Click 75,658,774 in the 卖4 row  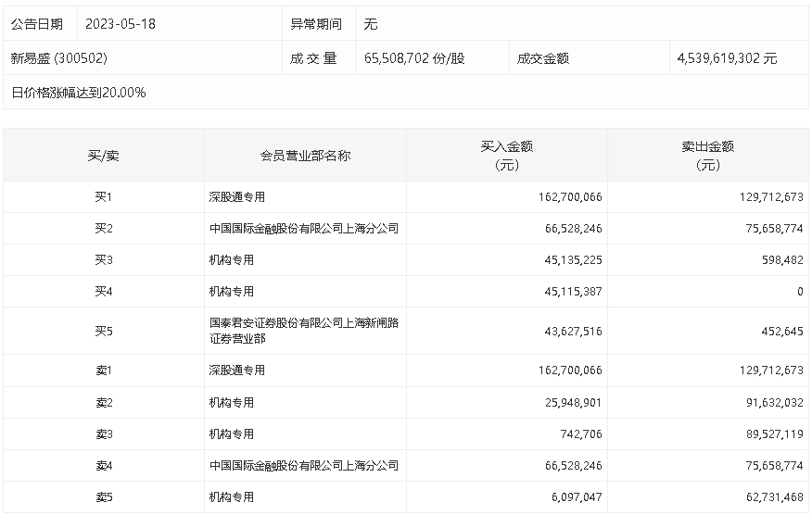coord(775,465)
